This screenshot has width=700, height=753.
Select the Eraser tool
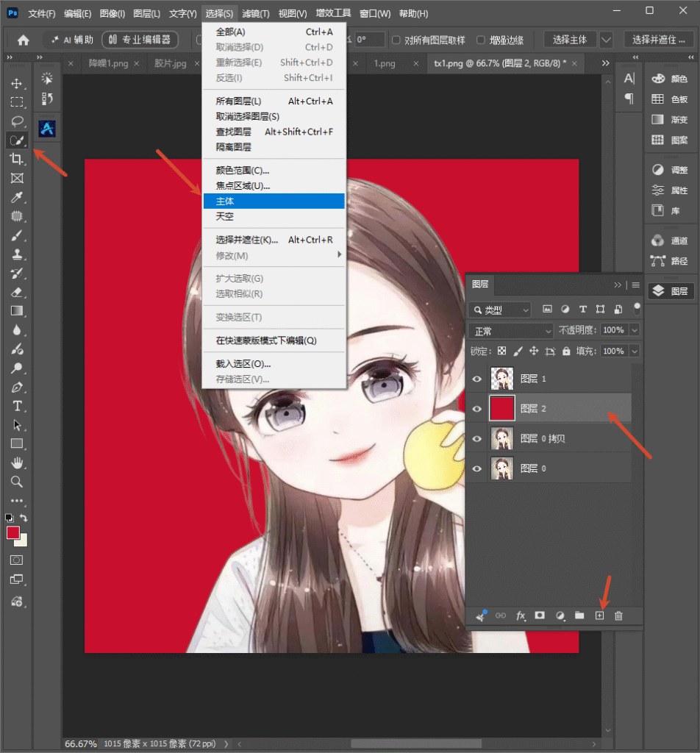(x=17, y=292)
